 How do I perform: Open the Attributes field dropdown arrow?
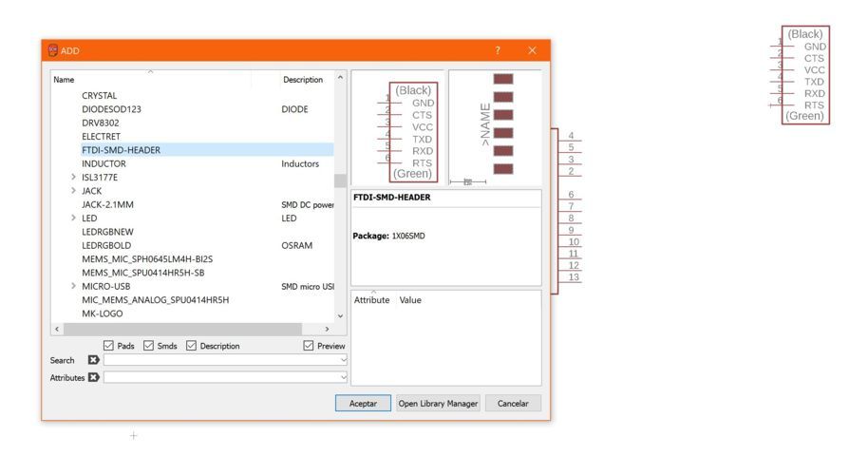click(x=343, y=377)
